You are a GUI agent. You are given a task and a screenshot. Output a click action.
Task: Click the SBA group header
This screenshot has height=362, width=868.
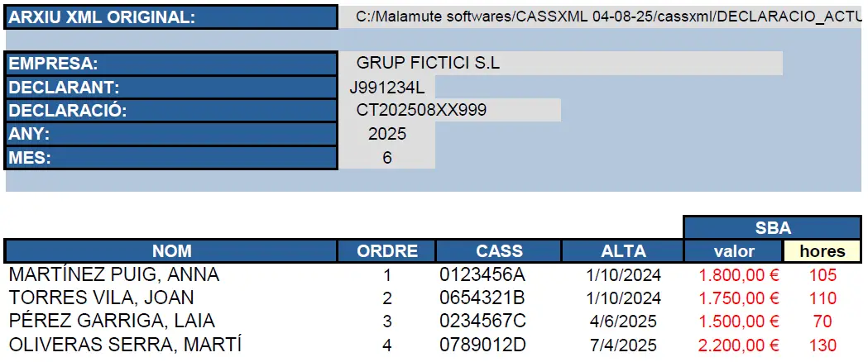772,228
